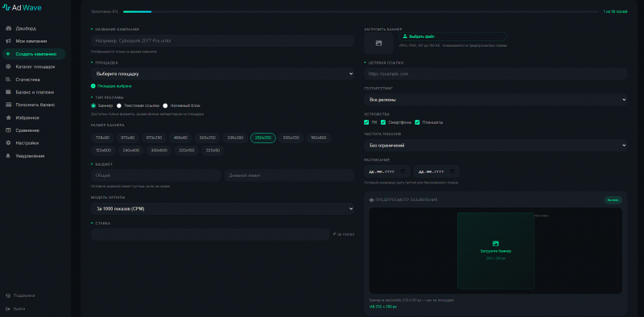Click the eye icon next to Предпросмотр объявления
644x317 pixels.
371,200
